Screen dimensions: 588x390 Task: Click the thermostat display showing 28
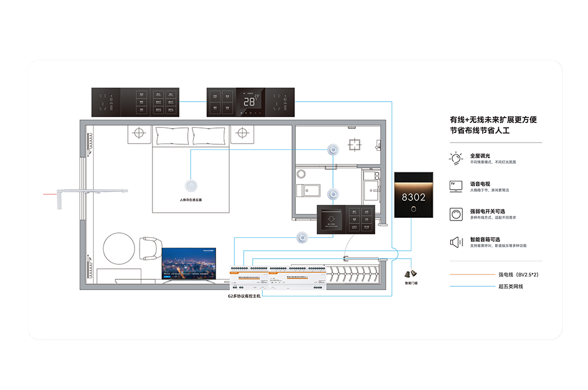point(251,102)
